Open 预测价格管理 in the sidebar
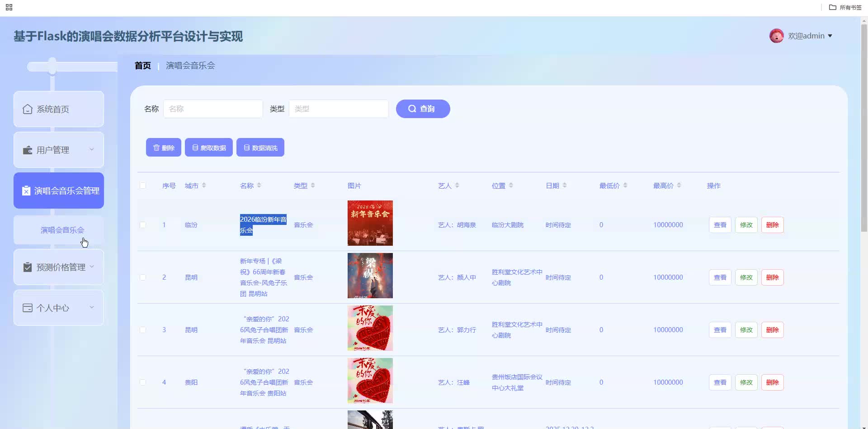This screenshot has height=429, width=868. point(59,267)
